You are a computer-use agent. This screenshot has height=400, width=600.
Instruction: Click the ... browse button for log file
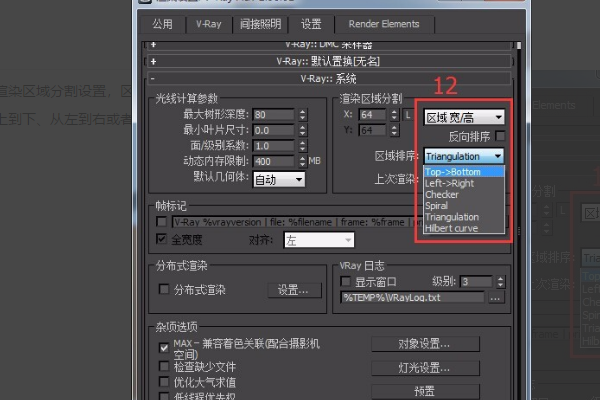point(496,297)
